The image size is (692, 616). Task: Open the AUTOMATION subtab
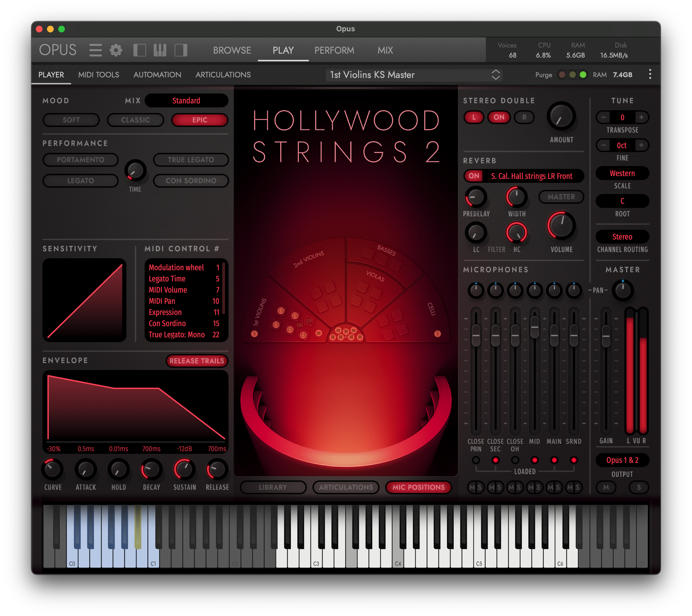pyautogui.click(x=157, y=75)
